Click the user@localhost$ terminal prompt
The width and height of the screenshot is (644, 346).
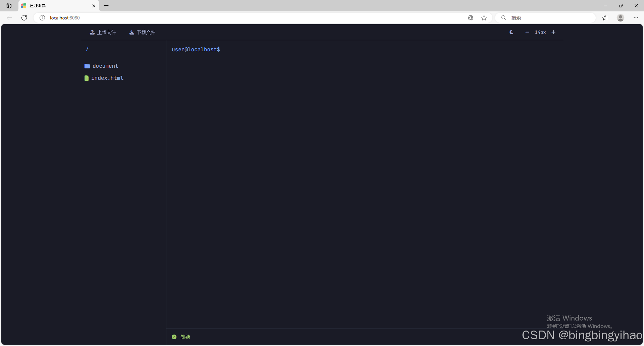(196, 50)
